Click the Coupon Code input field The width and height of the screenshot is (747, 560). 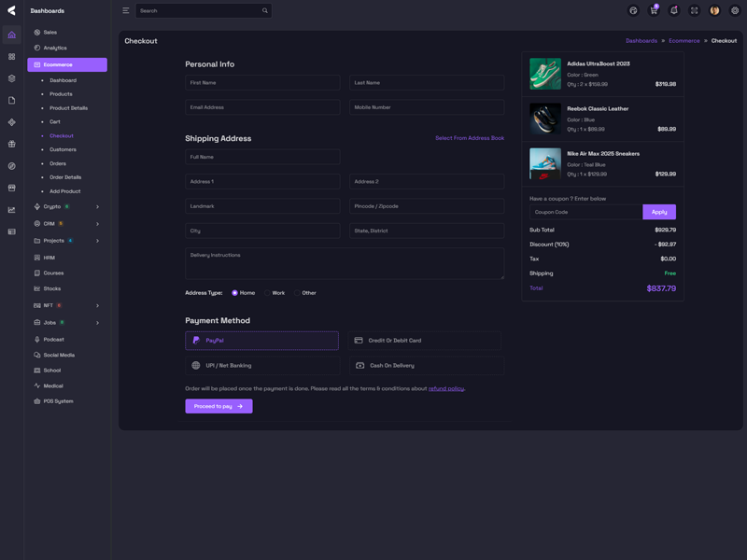pyautogui.click(x=585, y=212)
